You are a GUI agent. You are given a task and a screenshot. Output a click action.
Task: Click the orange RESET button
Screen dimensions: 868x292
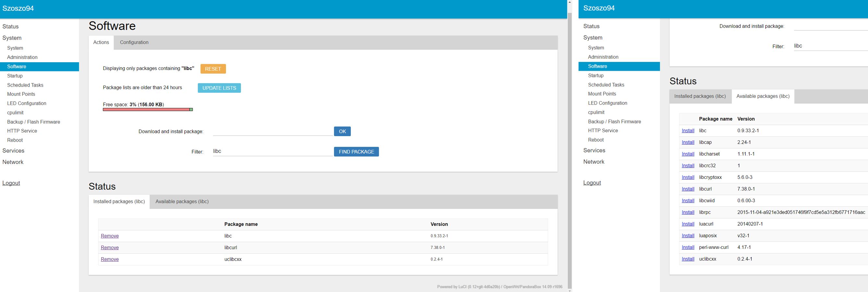point(213,69)
